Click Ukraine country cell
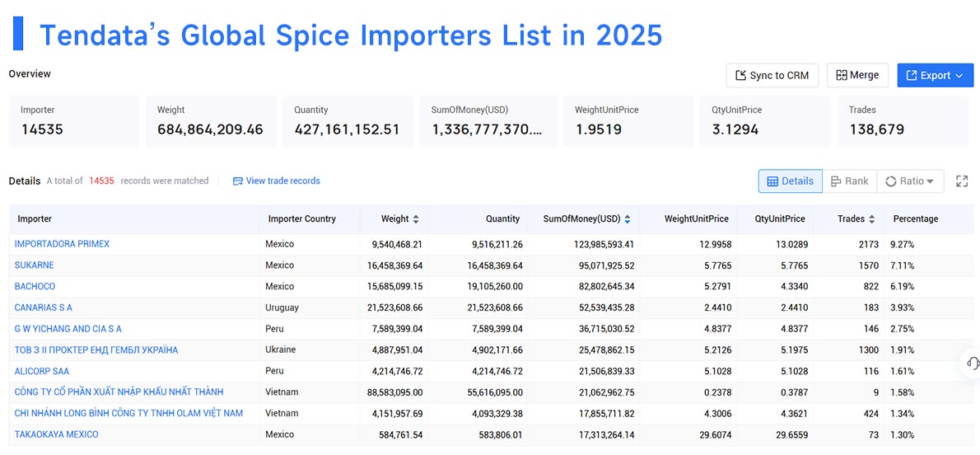980x455 pixels. [280, 349]
